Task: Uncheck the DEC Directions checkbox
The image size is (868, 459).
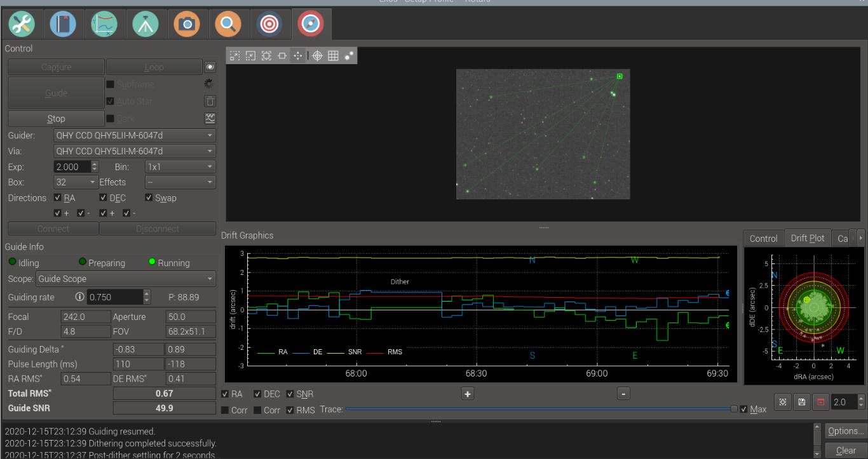Action: coord(103,198)
